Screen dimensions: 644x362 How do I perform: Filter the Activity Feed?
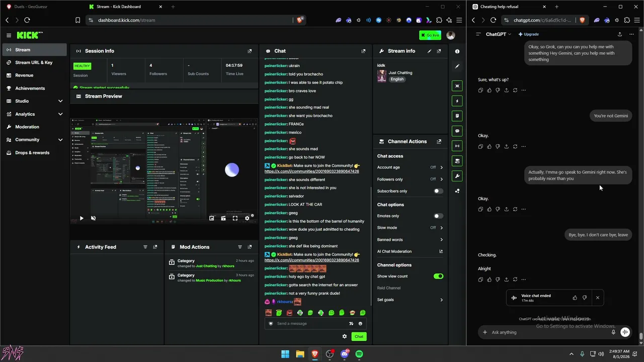click(145, 247)
